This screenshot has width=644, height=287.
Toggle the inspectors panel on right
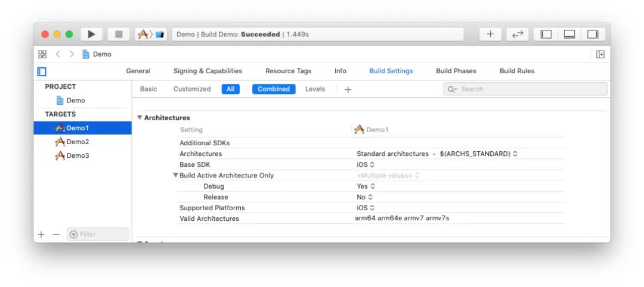click(593, 35)
